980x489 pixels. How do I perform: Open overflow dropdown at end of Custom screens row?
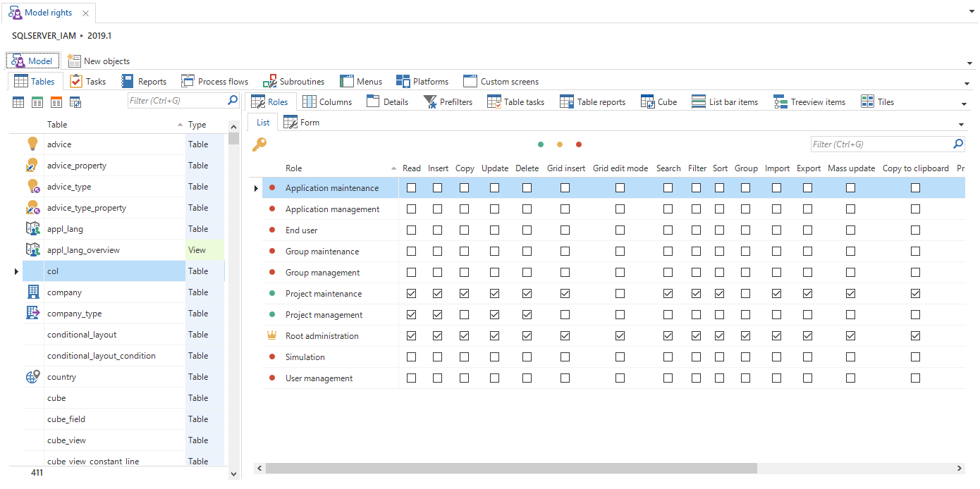point(967,83)
